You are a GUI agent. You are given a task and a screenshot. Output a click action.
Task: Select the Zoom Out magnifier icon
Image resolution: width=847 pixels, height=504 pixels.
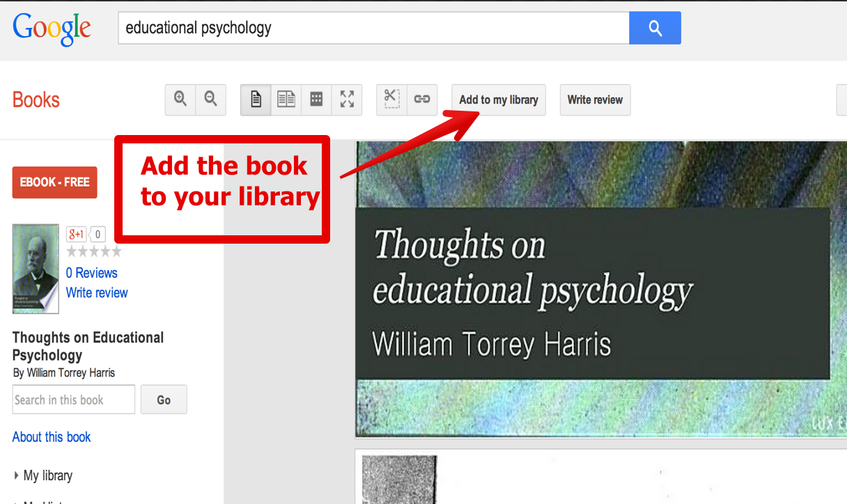pos(210,100)
